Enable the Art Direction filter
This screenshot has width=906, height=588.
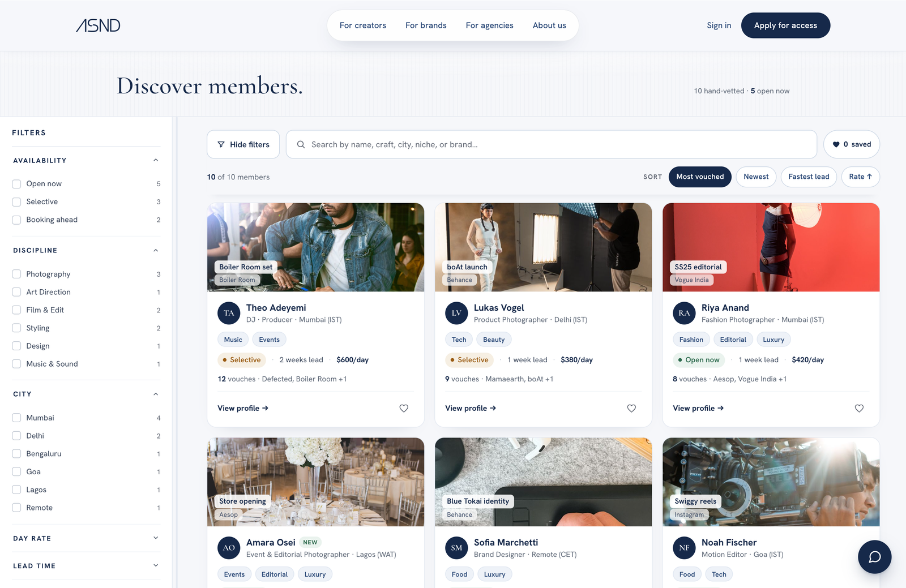(16, 292)
